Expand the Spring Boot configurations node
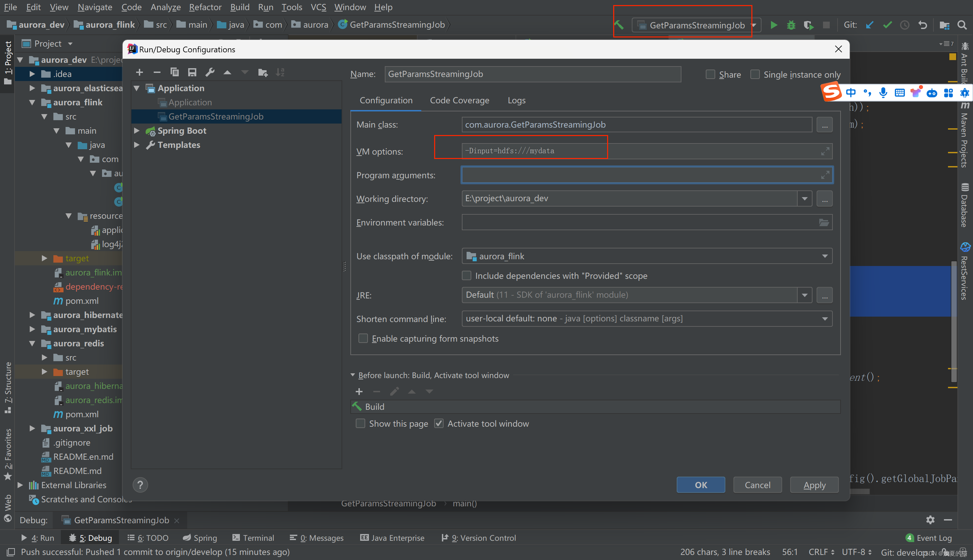 (136, 131)
